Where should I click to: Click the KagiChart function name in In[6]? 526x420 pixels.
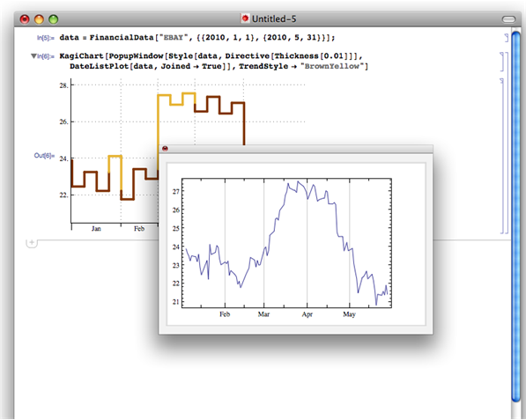82,56
